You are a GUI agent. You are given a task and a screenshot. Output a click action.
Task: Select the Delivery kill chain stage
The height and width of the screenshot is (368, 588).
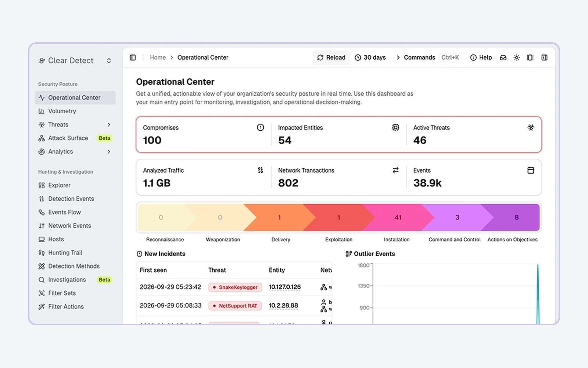[280, 217]
